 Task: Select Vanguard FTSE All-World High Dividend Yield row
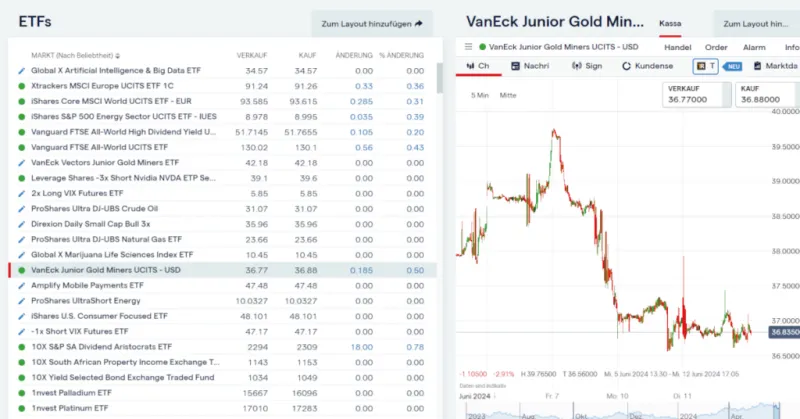pos(222,132)
